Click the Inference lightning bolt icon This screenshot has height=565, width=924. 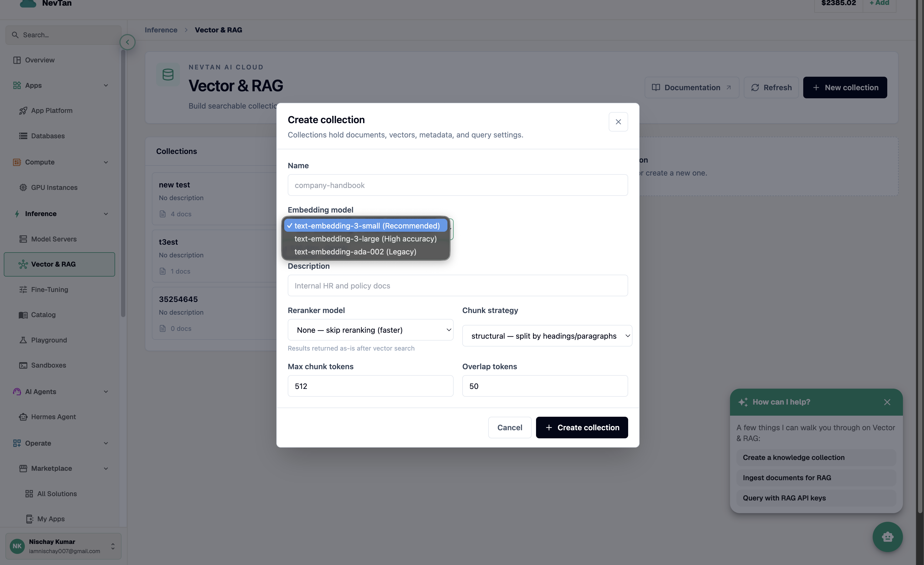[x=17, y=214]
